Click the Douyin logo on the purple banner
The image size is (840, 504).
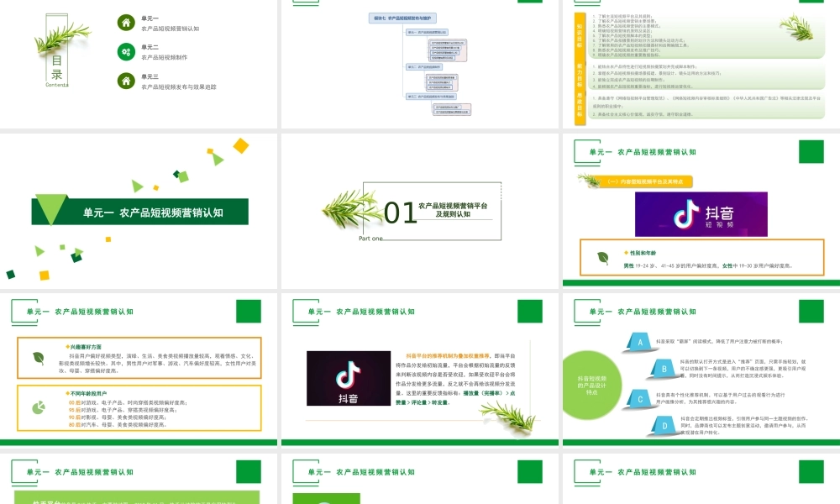701,214
